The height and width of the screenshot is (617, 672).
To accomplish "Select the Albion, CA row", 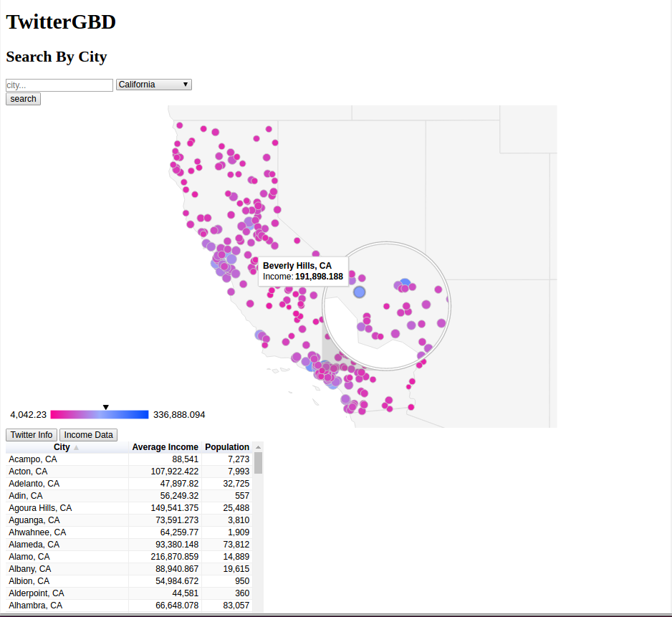I will [128, 581].
